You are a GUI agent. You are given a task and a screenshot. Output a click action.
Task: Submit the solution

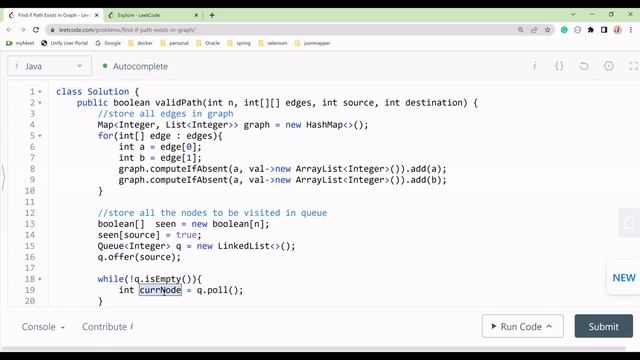604,326
